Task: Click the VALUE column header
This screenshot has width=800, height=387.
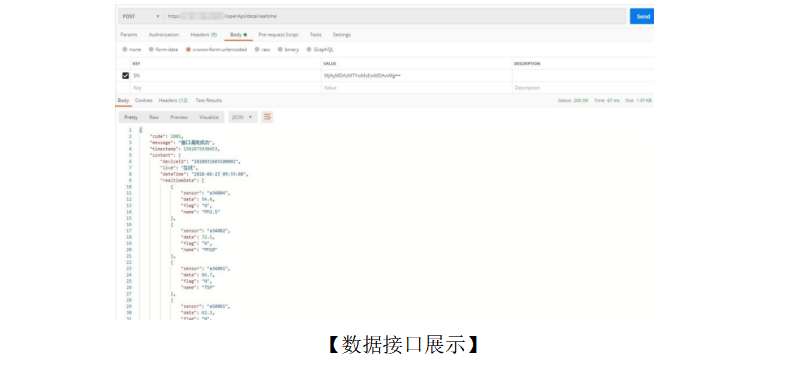Action: pyautogui.click(x=329, y=64)
